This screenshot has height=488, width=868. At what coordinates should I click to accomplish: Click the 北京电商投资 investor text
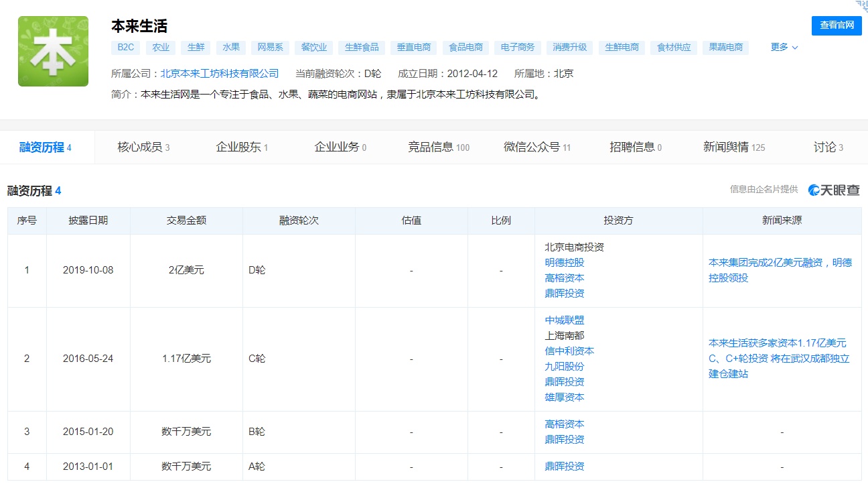(x=575, y=247)
